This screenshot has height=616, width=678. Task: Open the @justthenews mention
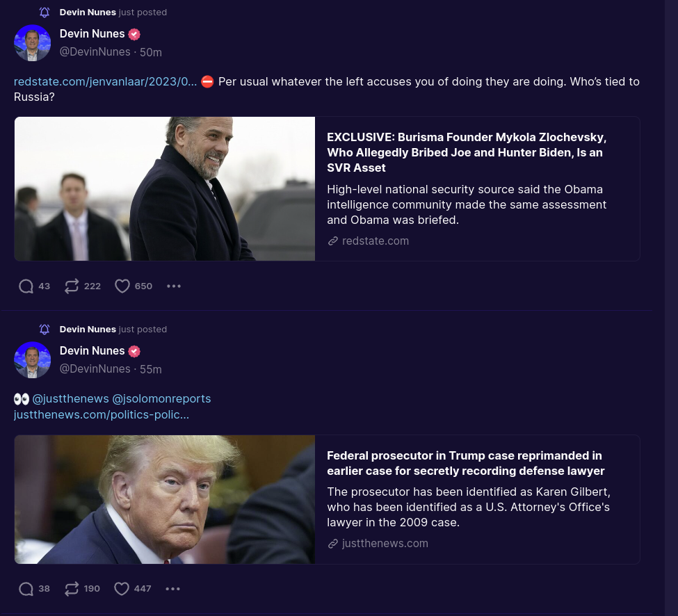(x=70, y=398)
